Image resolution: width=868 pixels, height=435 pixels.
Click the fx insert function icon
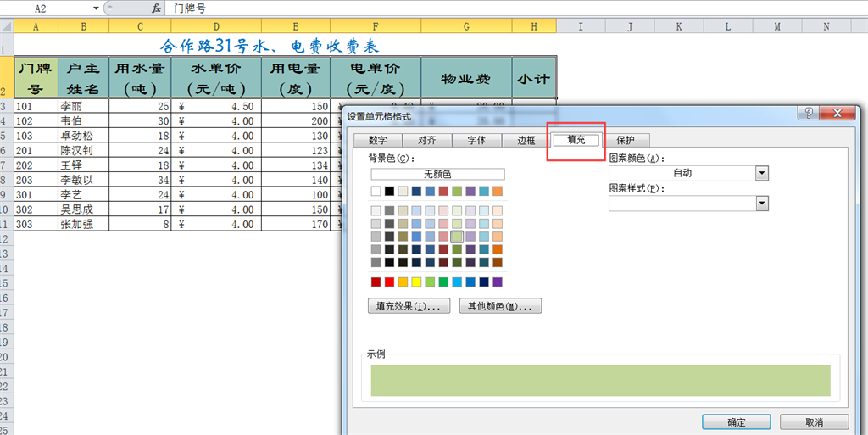click(x=156, y=8)
